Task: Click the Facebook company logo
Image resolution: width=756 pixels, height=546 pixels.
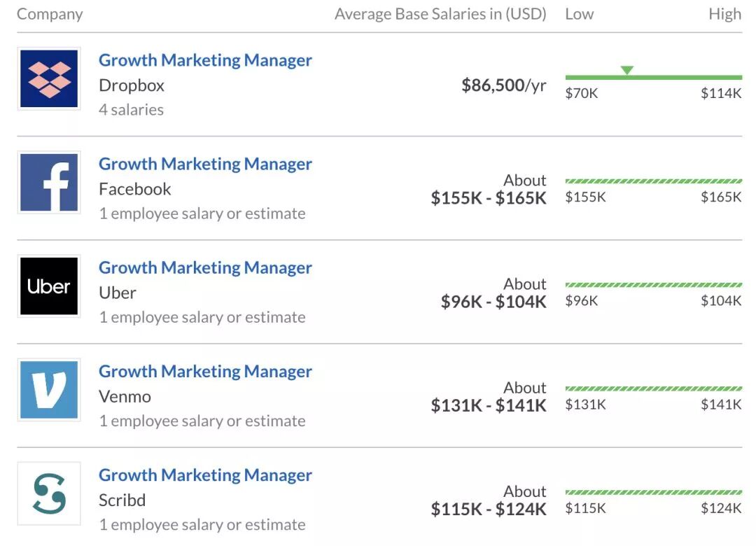Action: (49, 182)
